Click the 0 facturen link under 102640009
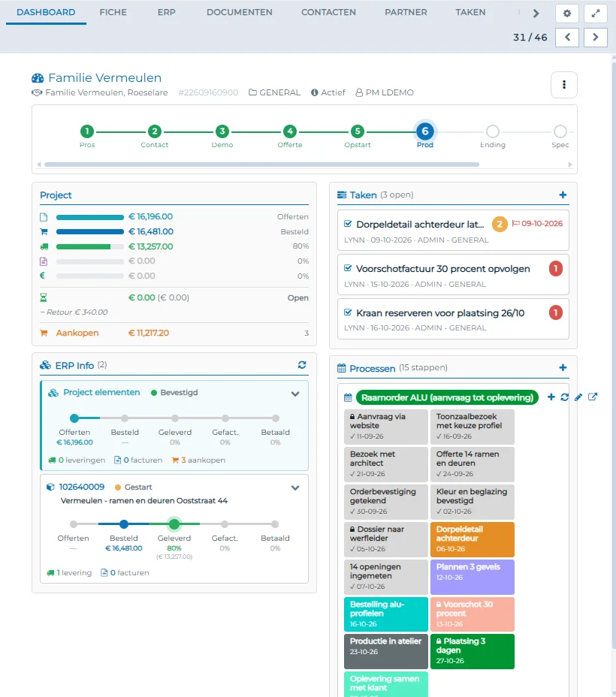This screenshot has height=697, width=616. [125, 572]
